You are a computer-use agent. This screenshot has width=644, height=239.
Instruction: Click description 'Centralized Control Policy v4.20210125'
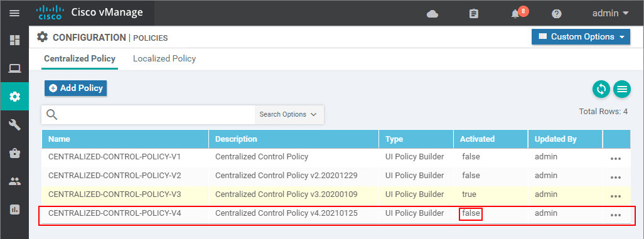coord(286,213)
